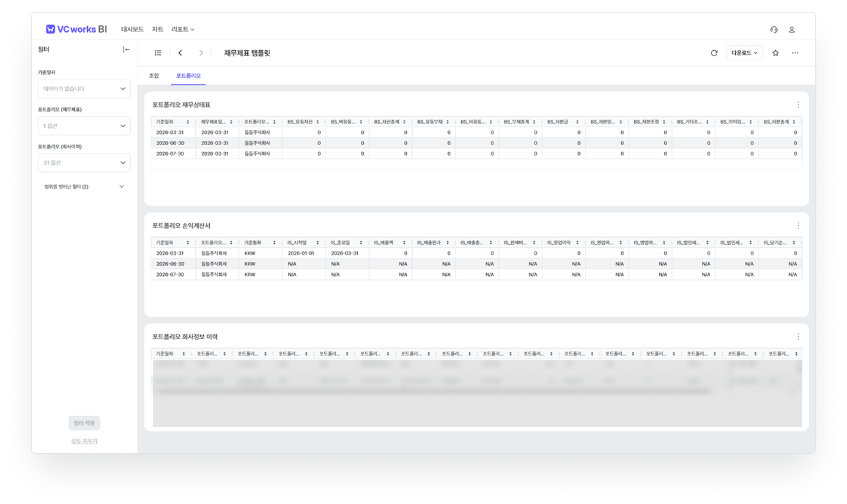The height and width of the screenshot is (504, 847).
Task: Select the 포트폴리오 tab
Action: pyautogui.click(x=188, y=76)
